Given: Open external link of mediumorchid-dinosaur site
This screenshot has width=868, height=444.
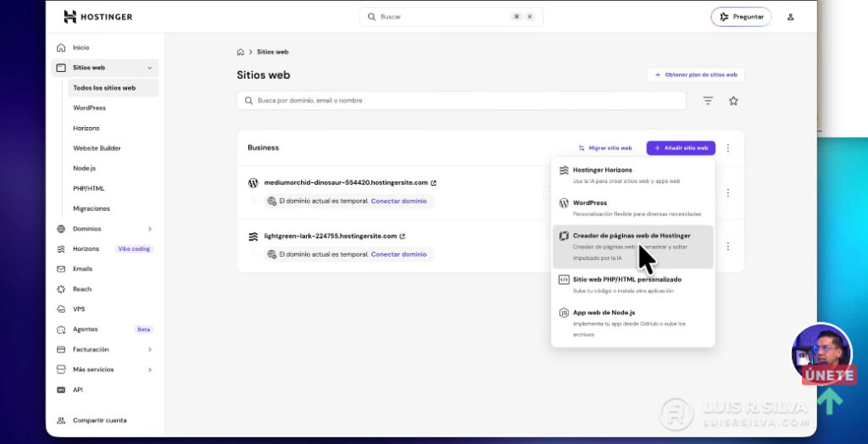Looking at the screenshot, I should [x=433, y=183].
